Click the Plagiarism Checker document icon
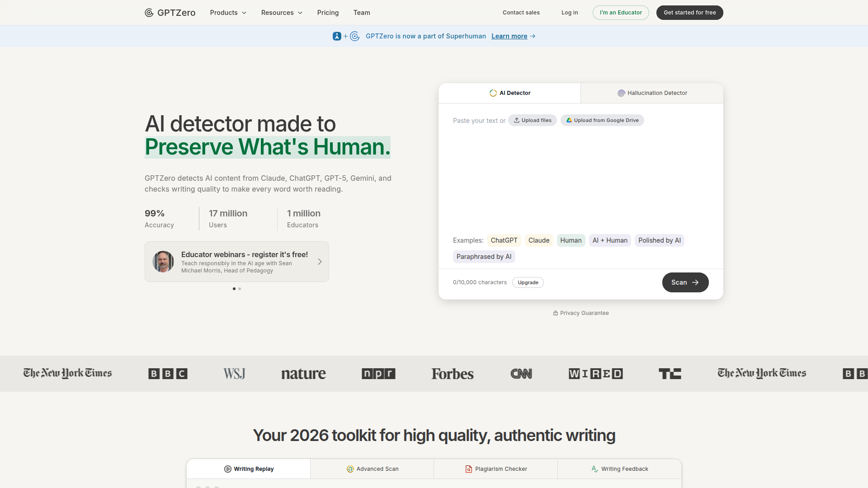868x488 pixels. pos(469,469)
